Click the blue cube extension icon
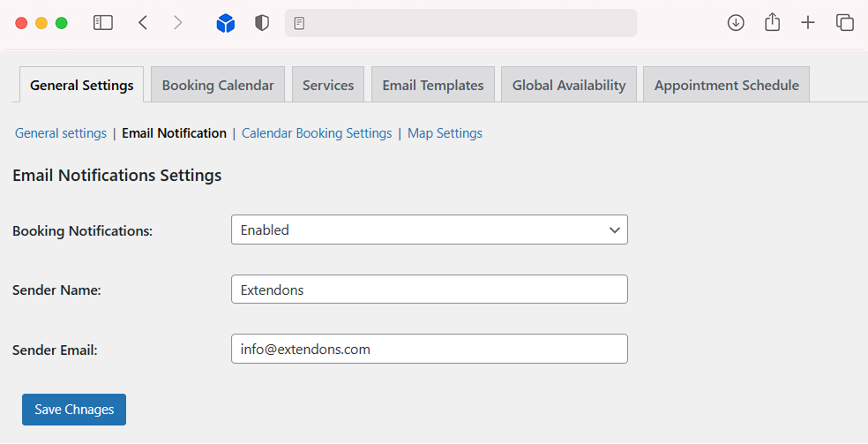Viewport: 868px width, 444px height. click(226, 24)
